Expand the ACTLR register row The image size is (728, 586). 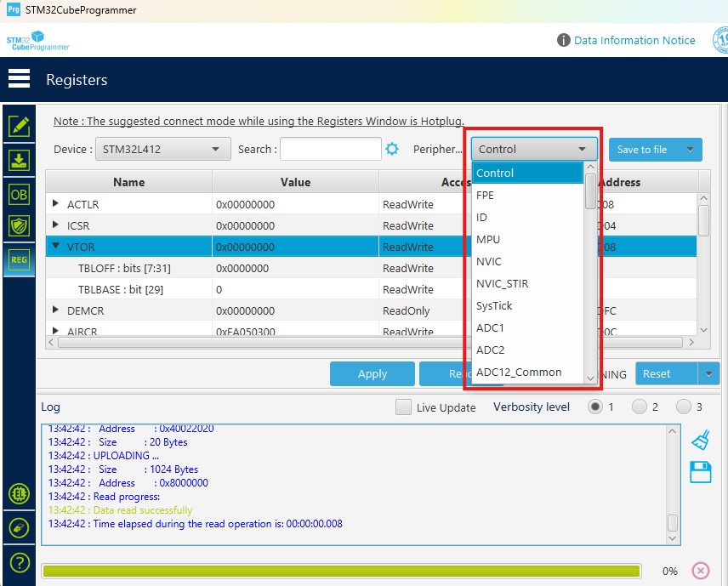56,203
